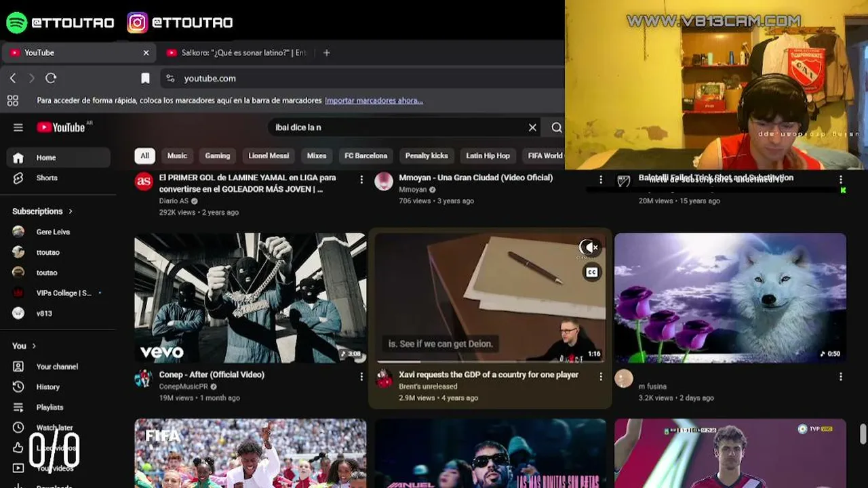Open the Brent's unreleased channel name link

[x=428, y=387]
